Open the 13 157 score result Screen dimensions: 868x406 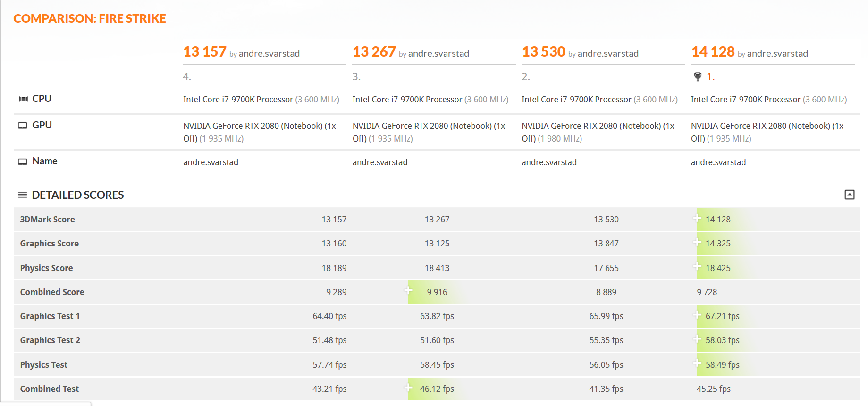click(205, 51)
